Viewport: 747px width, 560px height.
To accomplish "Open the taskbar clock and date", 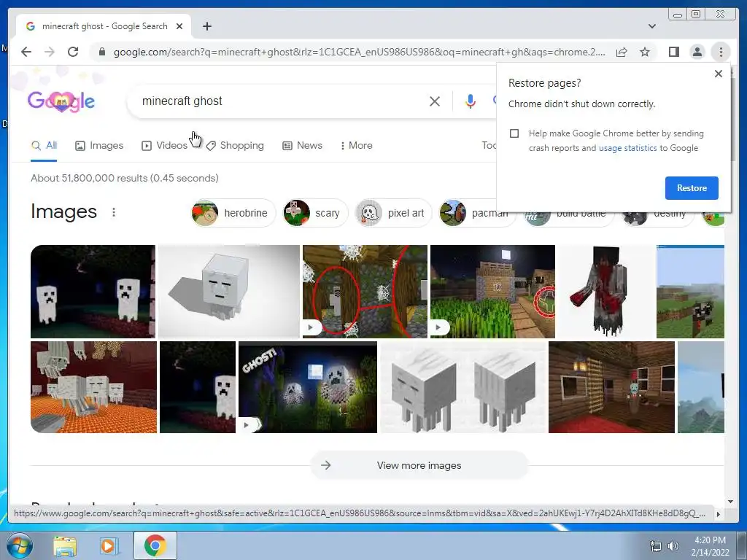I will pos(710,546).
